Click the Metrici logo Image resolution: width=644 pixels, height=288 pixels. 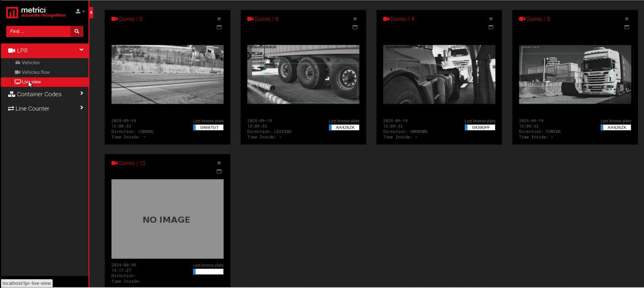tap(35, 12)
